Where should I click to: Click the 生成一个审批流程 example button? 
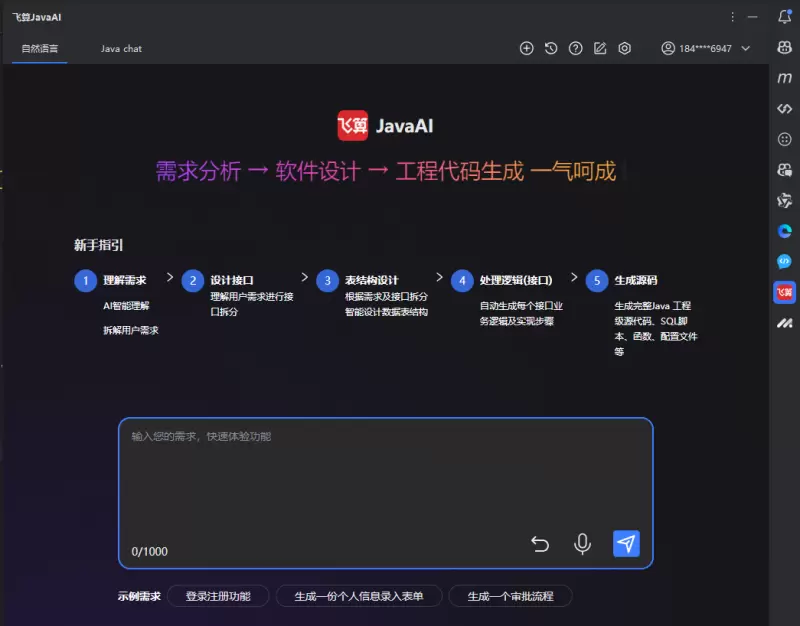coord(510,595)
